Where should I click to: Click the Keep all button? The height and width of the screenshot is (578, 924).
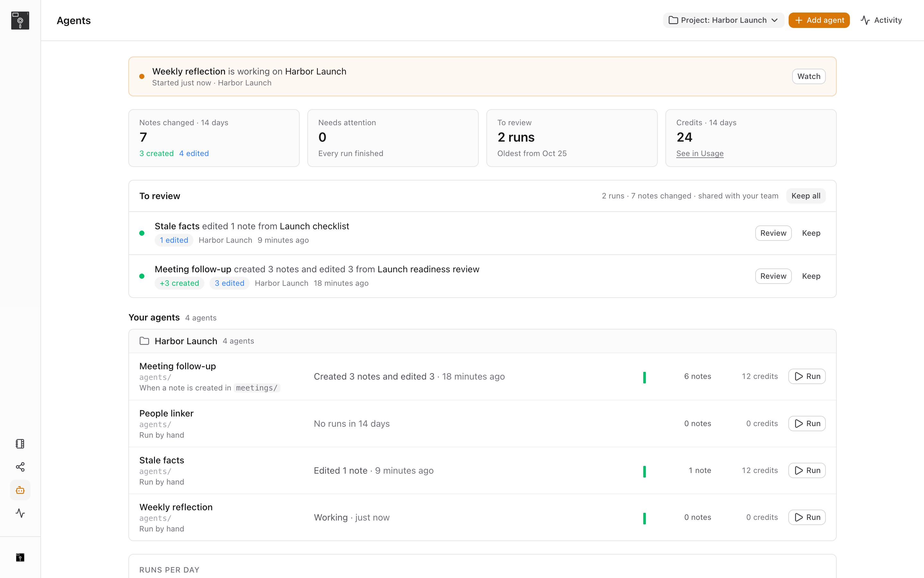(806, 196)
